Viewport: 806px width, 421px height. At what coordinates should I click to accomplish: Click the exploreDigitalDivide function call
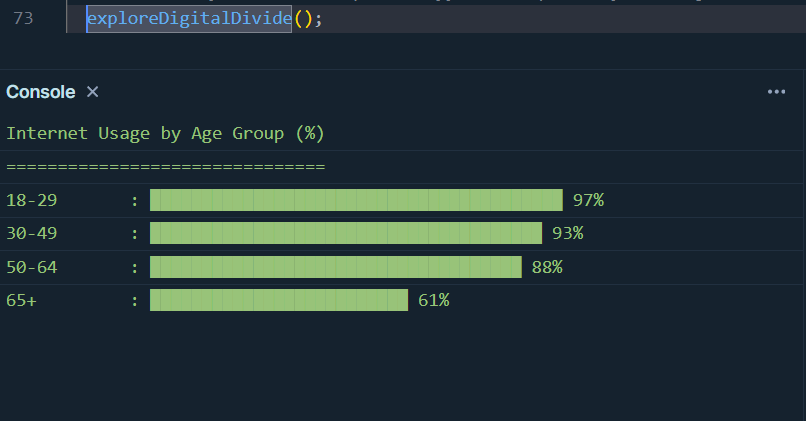(x=188, y=19)
